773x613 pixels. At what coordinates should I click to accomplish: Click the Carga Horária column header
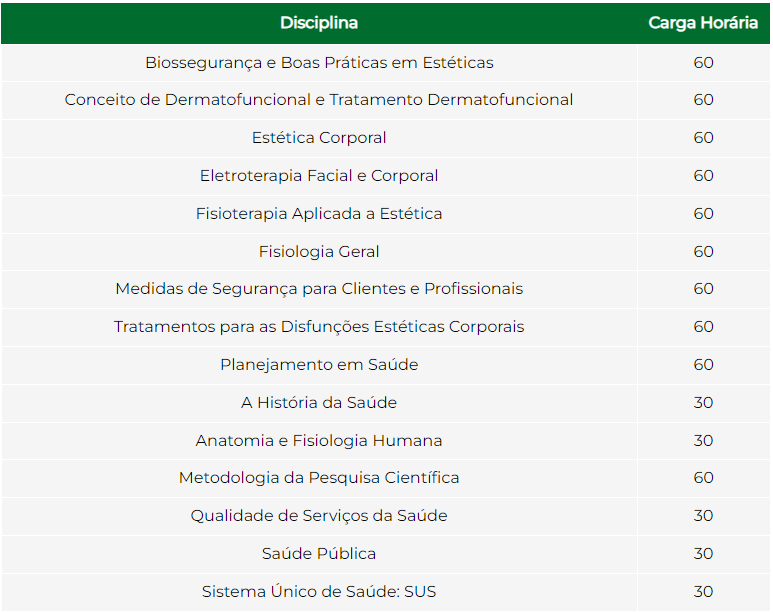point(703,23)
